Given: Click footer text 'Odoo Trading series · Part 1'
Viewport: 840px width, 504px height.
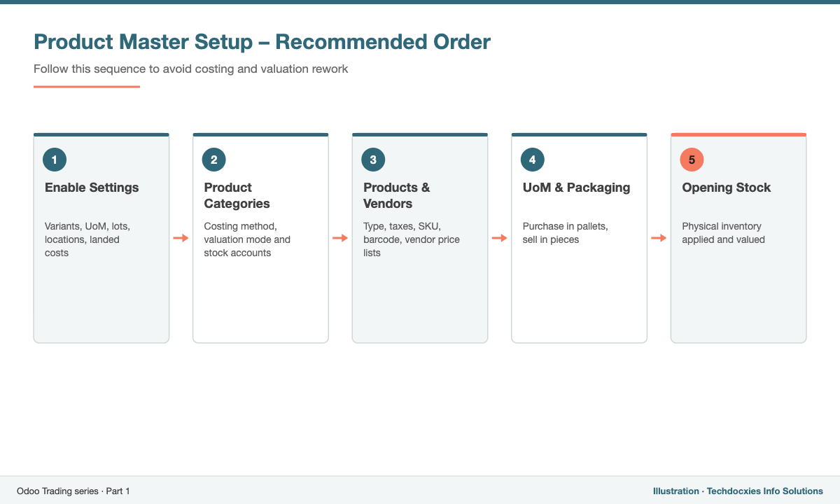Looking at the screenshot, I should [x=73, y=491].
